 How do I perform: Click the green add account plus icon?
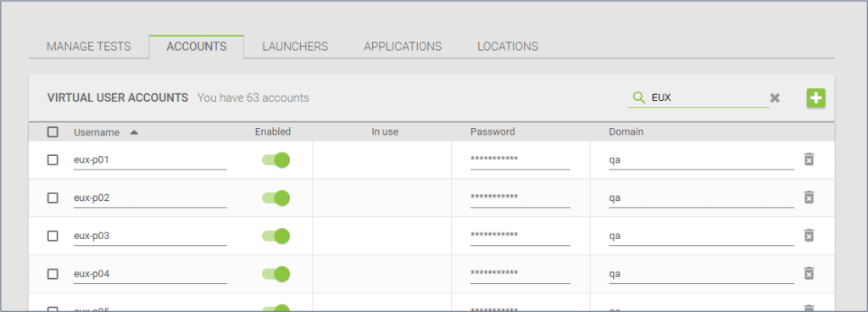click(x=816, y=98)
